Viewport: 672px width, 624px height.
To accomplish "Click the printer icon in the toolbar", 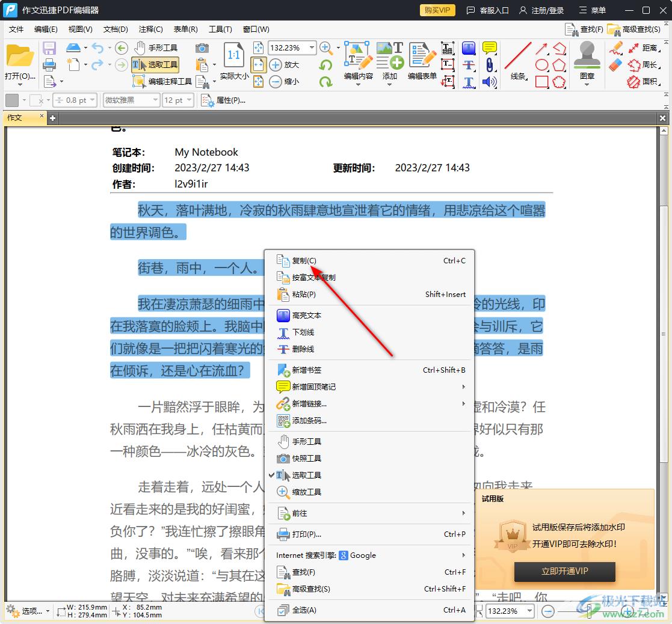I will [50, 65].
